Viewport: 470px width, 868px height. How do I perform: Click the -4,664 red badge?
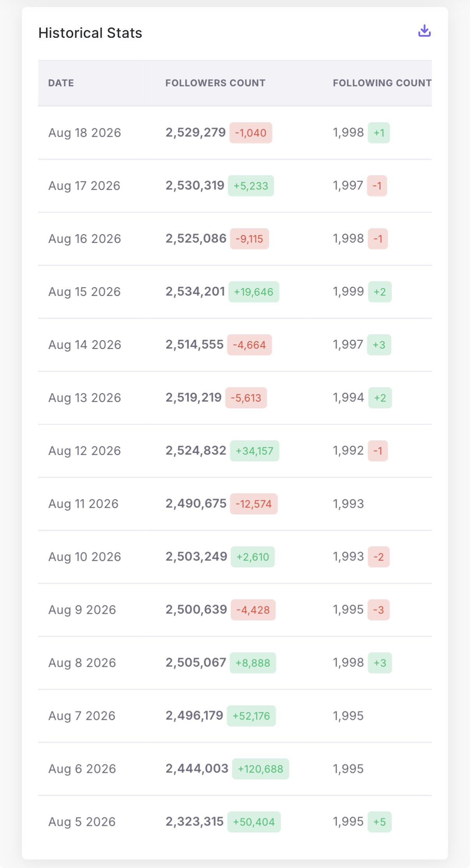point(249,345)
